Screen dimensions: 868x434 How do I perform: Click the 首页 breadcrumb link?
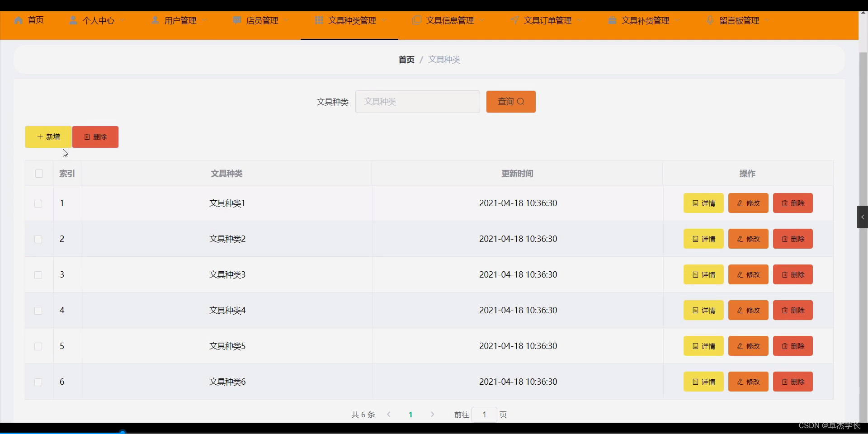point(406,60)
